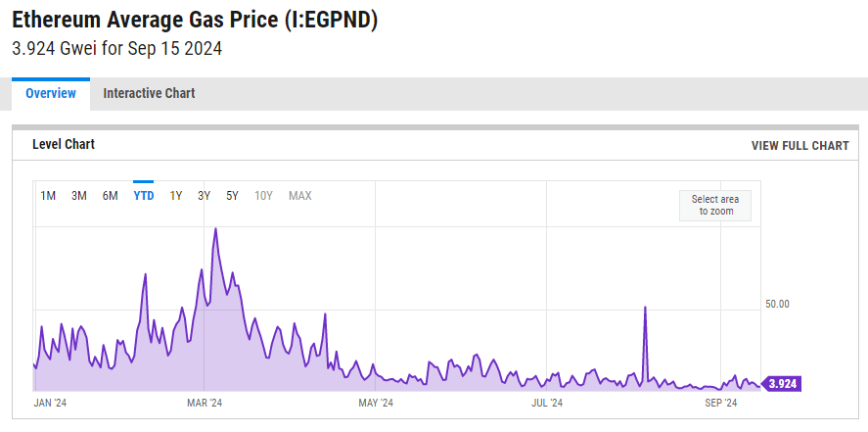The height and width of the screenshot is (432, 868).
Task: Switch to the Overview tab
Action: (x=51, y=94)
